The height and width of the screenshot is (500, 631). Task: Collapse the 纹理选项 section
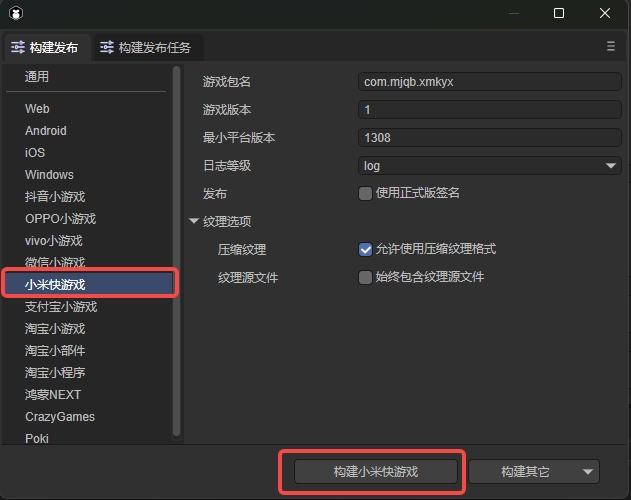tap(194, 222)
